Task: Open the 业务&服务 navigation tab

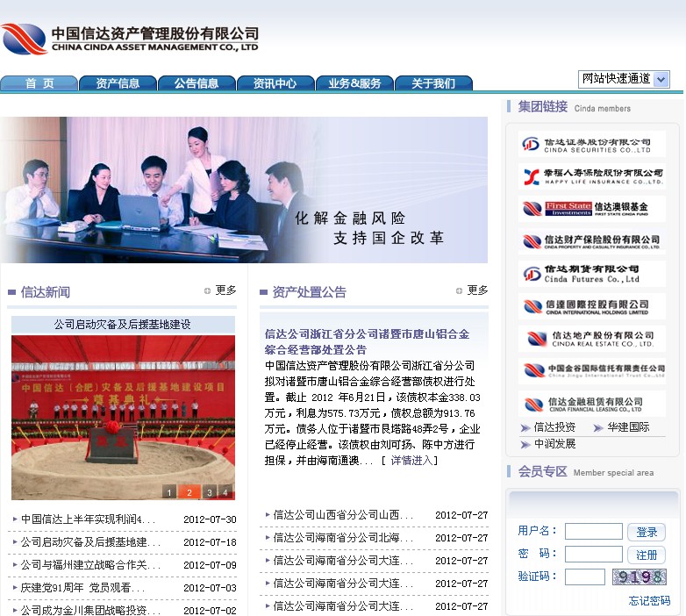Action: [354, 83]
